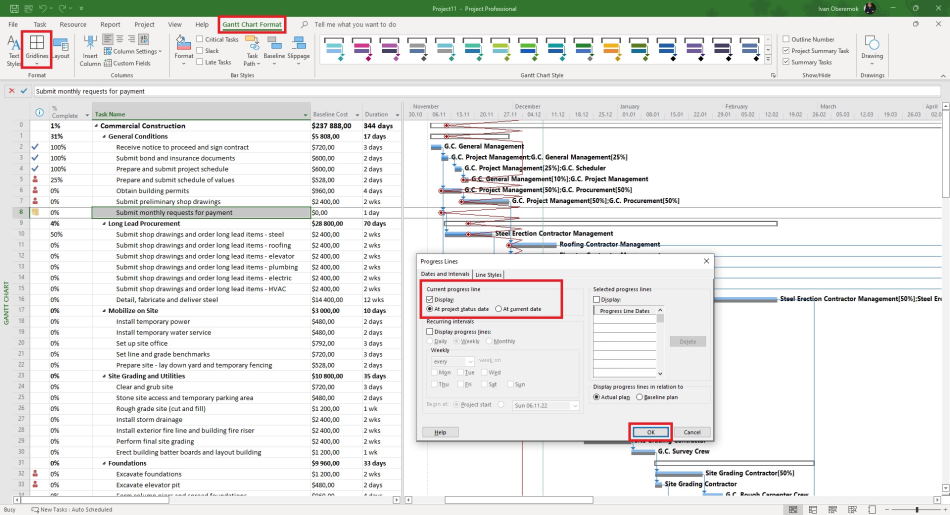Toggle the Wrap Text icon
Screen dimensions: 950x515
click(x=144, y=39)
